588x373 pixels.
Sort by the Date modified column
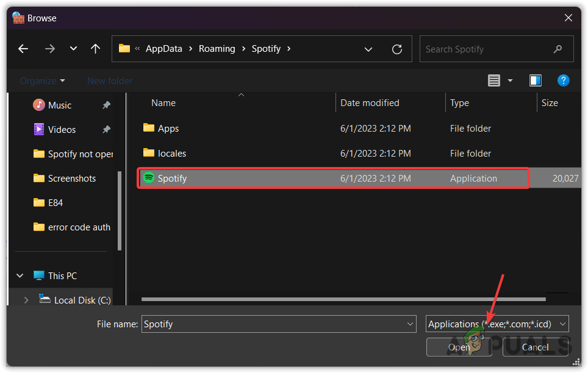(x=370, y=103)
